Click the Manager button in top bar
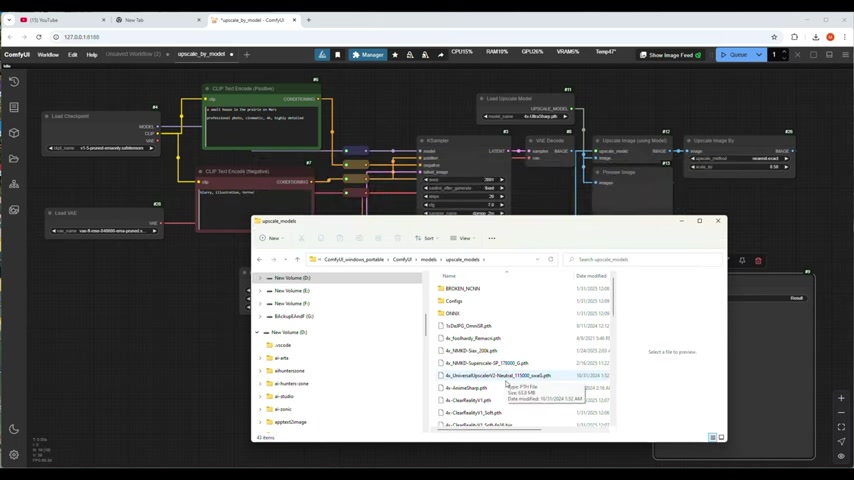Screen dimensions: 854x480 click(367, 55)
